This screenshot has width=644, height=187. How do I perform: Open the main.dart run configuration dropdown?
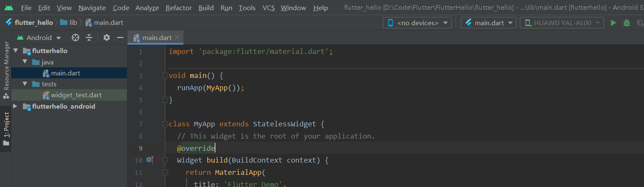tap(488, 23)
